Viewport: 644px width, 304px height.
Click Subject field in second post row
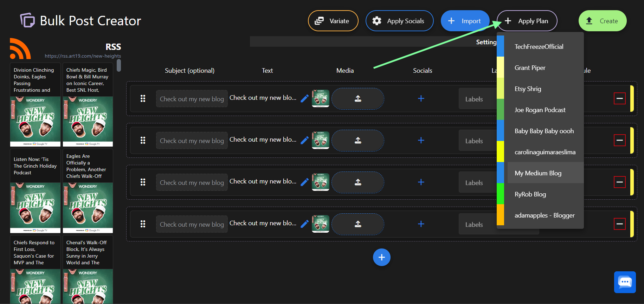(x=192, y=141)
